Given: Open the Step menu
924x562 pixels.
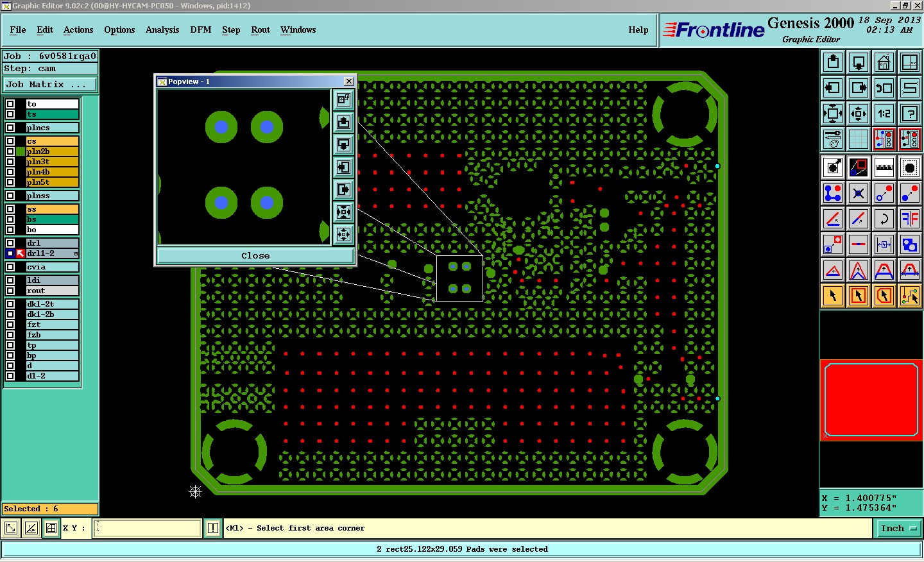Looking at the screenshot, I should click(x=231, y=30).
